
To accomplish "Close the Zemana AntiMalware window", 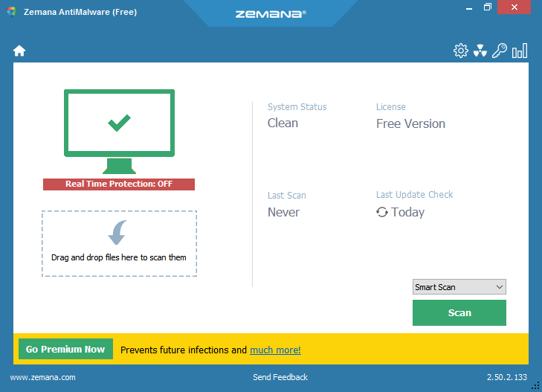I will point(514,7).
